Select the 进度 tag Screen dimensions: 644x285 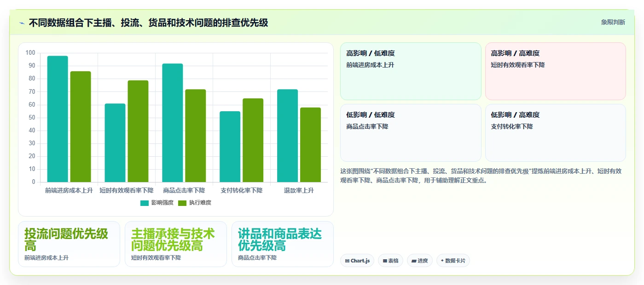[420, 261]
